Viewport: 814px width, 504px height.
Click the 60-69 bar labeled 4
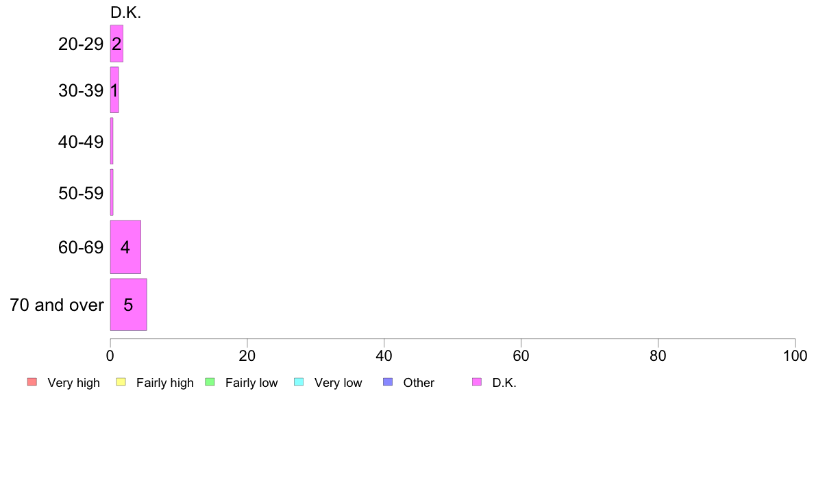pyautogui.click(x=125, y=247)
